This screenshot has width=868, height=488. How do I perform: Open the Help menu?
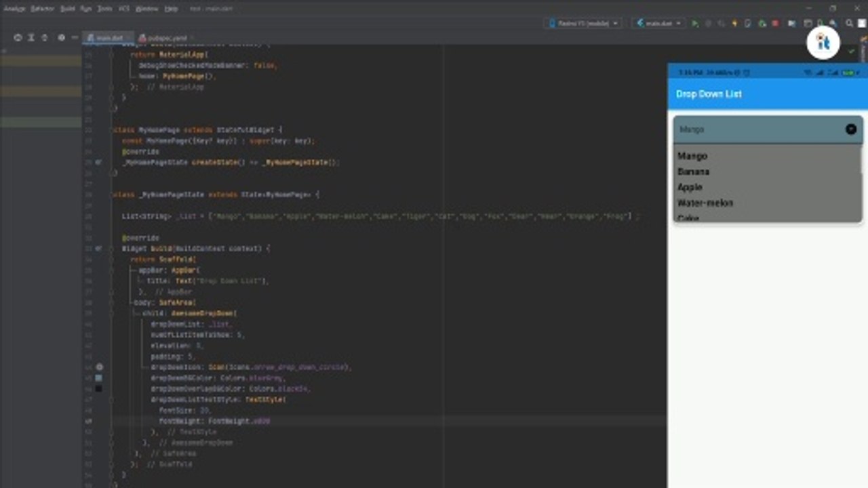(x=171, y=9)
